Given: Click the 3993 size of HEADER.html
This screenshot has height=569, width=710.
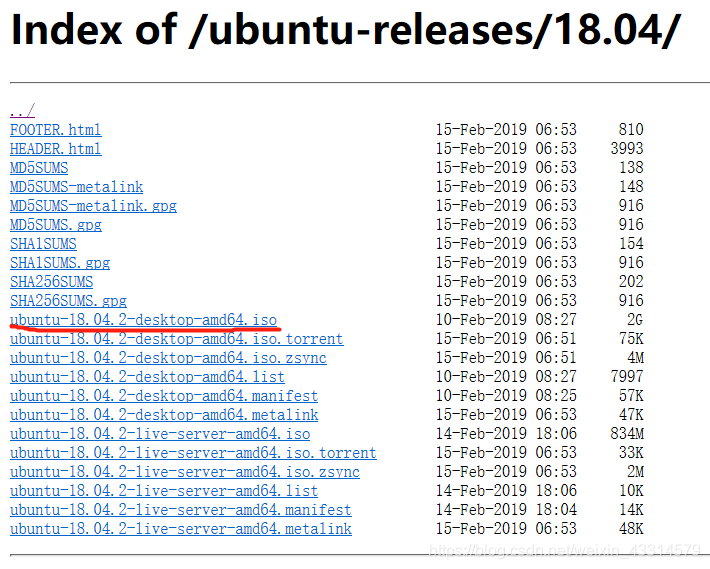Looking at the screenshot, I should tap(627, 148).
